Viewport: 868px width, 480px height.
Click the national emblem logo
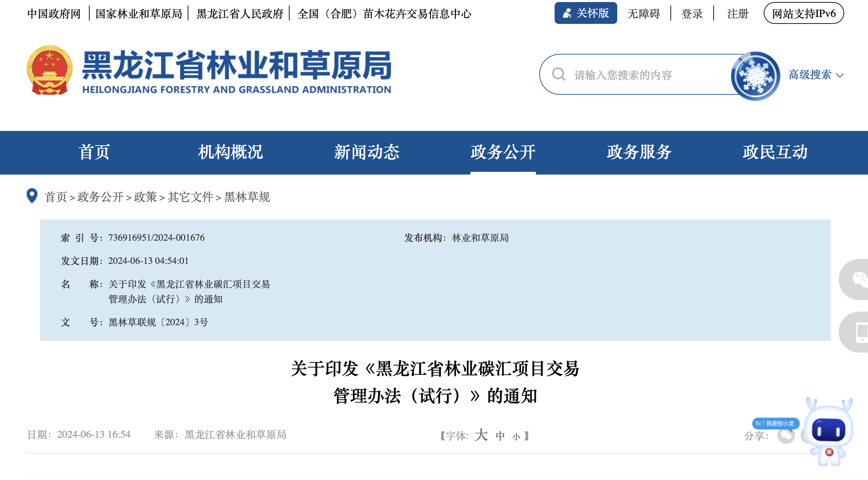[x=50, y=70]
